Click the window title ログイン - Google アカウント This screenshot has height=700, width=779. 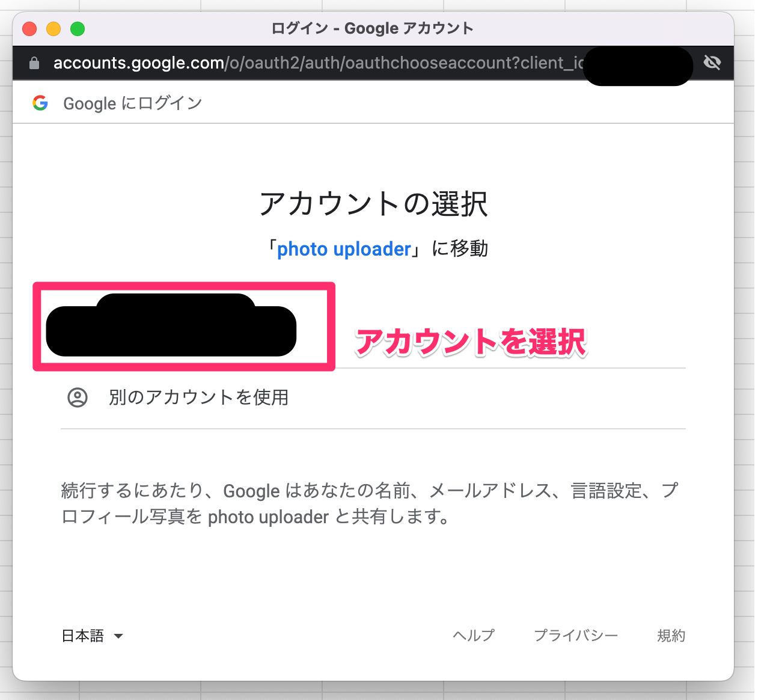point(372,28)
